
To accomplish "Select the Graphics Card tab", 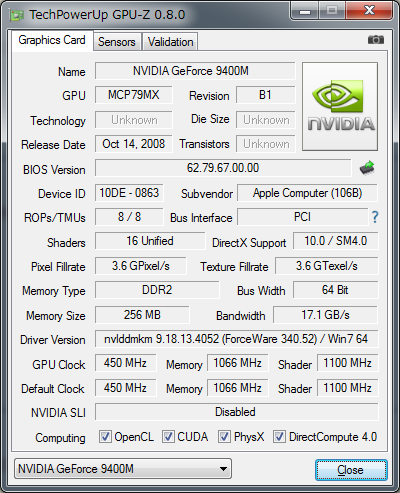I will point(52,40).
